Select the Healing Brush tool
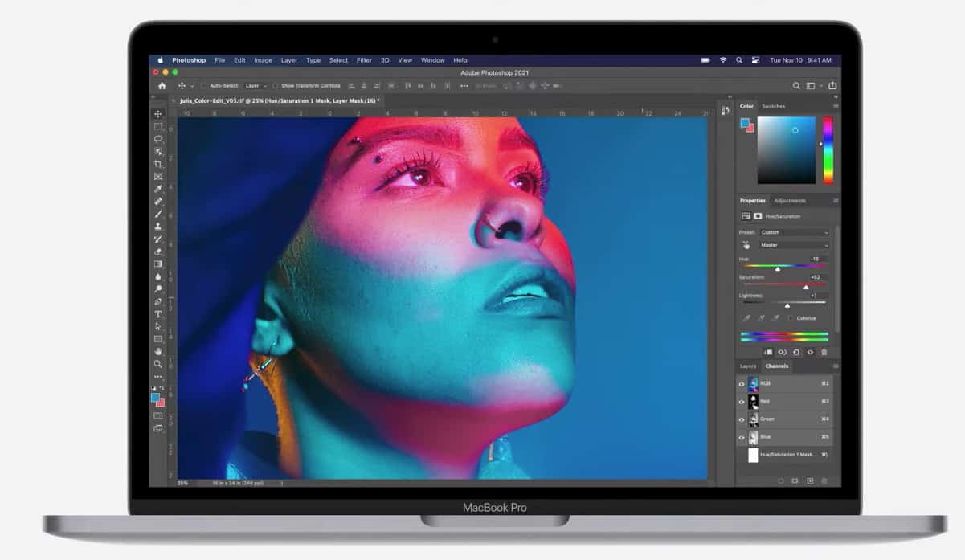 click(x=158, y=201)
